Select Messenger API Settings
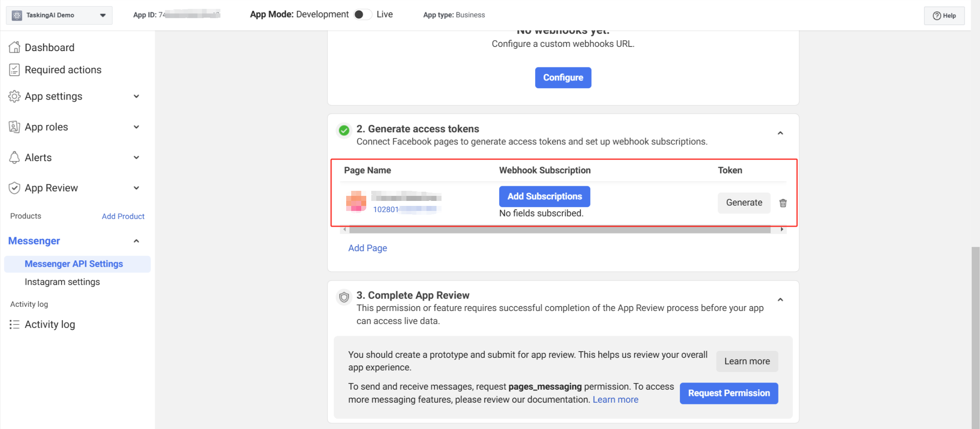The height and width of the screenshot is (429, 980). pos(77,264)
